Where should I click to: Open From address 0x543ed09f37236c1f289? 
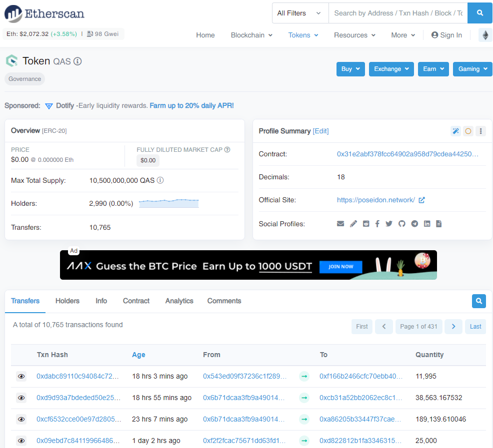click(x=245, y=376)
